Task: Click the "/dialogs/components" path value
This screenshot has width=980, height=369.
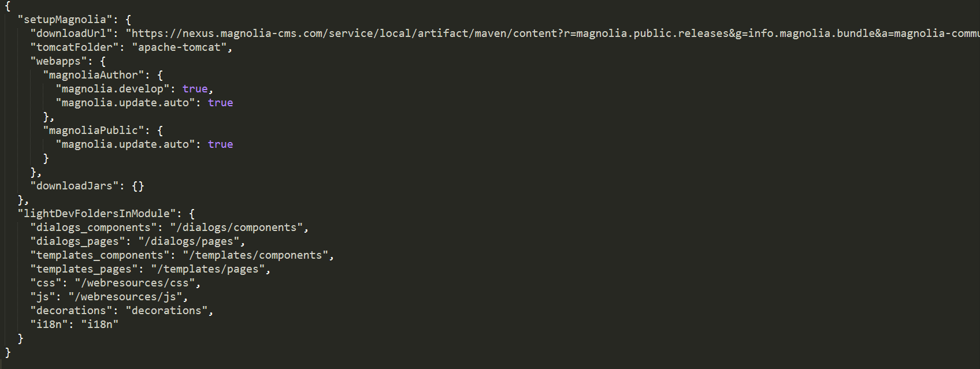Action: pyautogui.click(x=236, y=228)
